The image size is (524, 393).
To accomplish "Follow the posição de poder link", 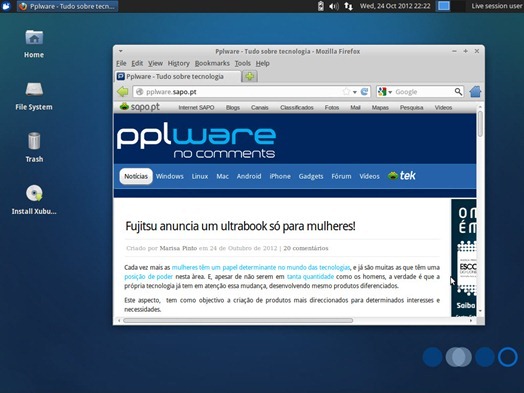I will (148, 276).
